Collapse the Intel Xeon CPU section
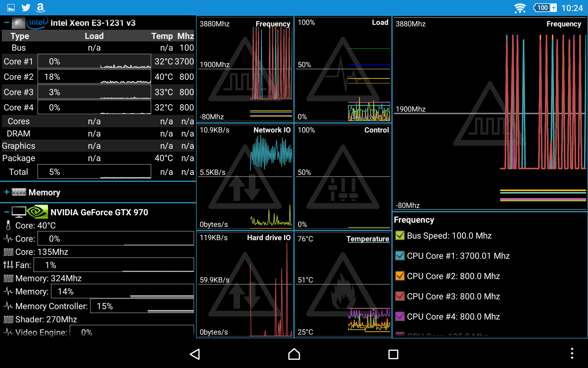The image size is (588, 368). (x=6, y=23)
